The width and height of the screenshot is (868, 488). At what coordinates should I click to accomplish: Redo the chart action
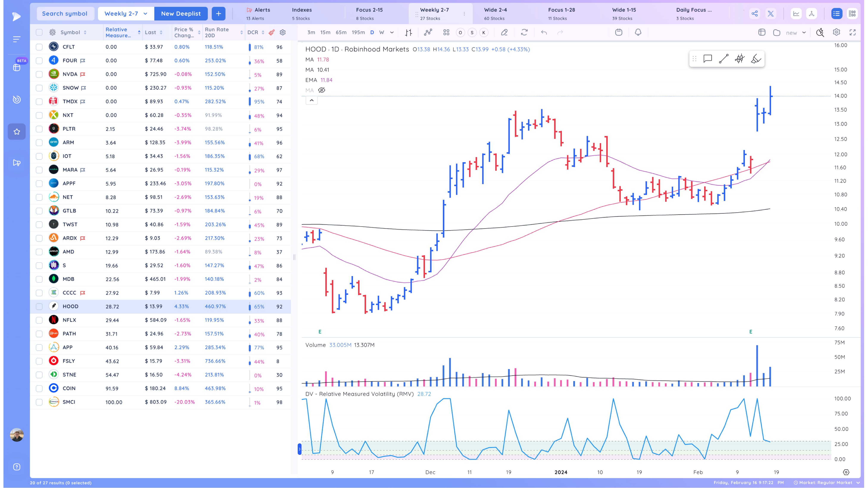coord(560,32)
